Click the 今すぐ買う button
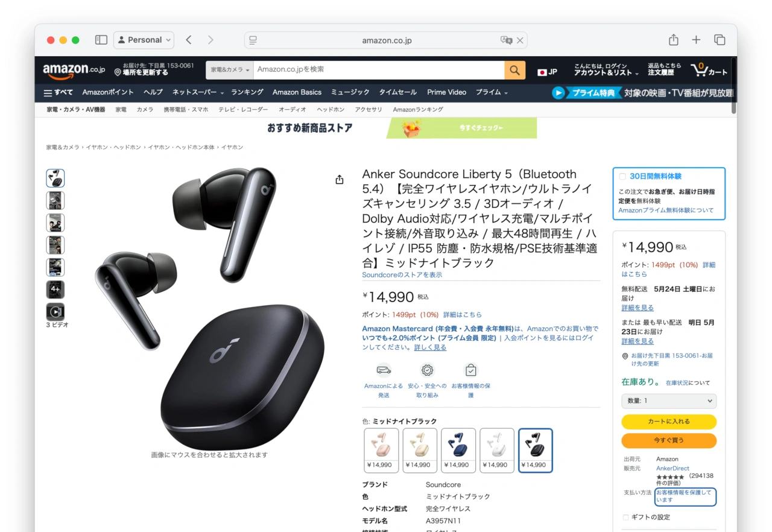Viewport: 772px width, 532px height. tap(669, 440)
